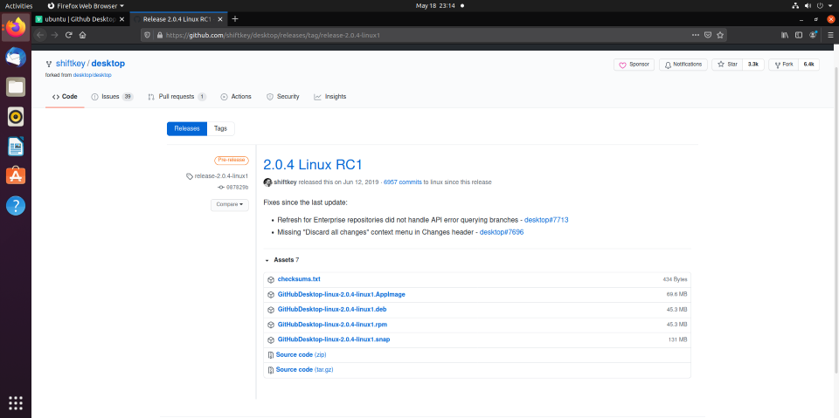Click the browser back arrow
The width and height of the screenshot is (839, 418).
(40, 35)
